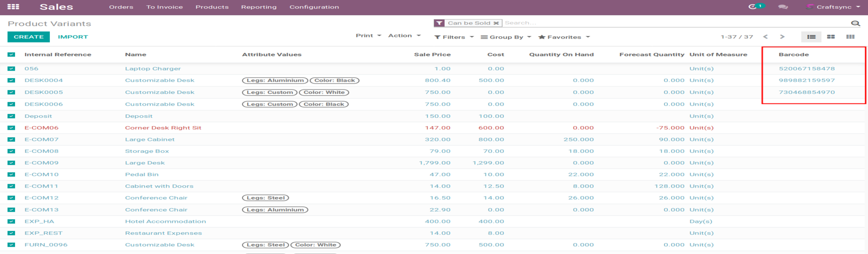Go to previous page arrow
This screenshot has height=254, width=868.
coord(765,37)
